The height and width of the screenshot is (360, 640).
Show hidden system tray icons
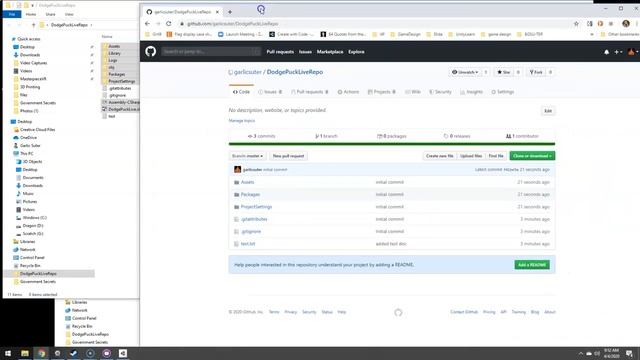point(580,353)
